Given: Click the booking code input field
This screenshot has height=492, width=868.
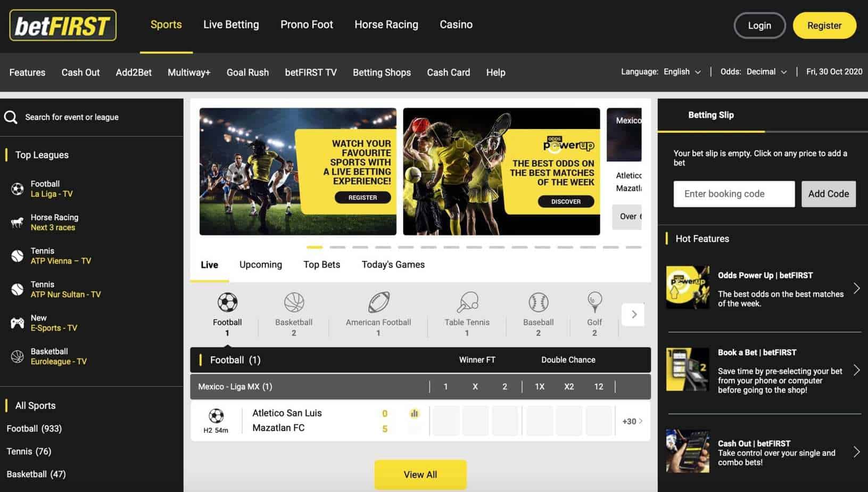Looking at the screenshot, I should (x=734, y=194).
